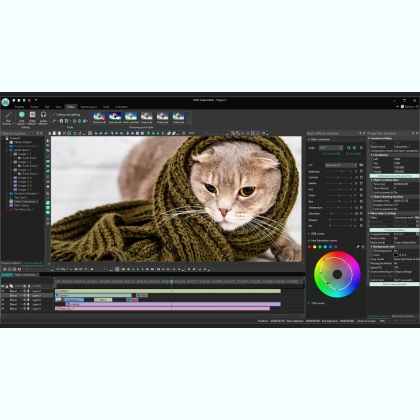
Task: Reset the Temperature slider icon
Action: (x=361, y=207)
